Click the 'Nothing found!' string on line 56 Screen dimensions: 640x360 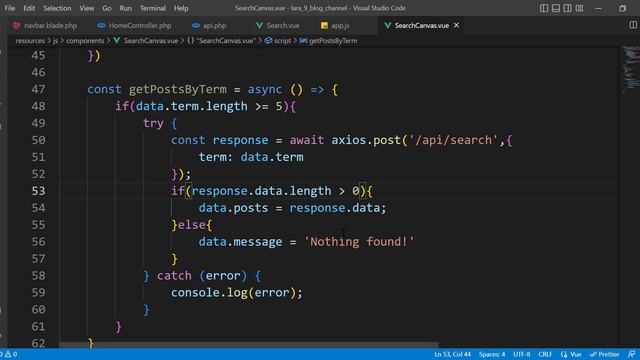pyautogui.click(x=359, y=242)
